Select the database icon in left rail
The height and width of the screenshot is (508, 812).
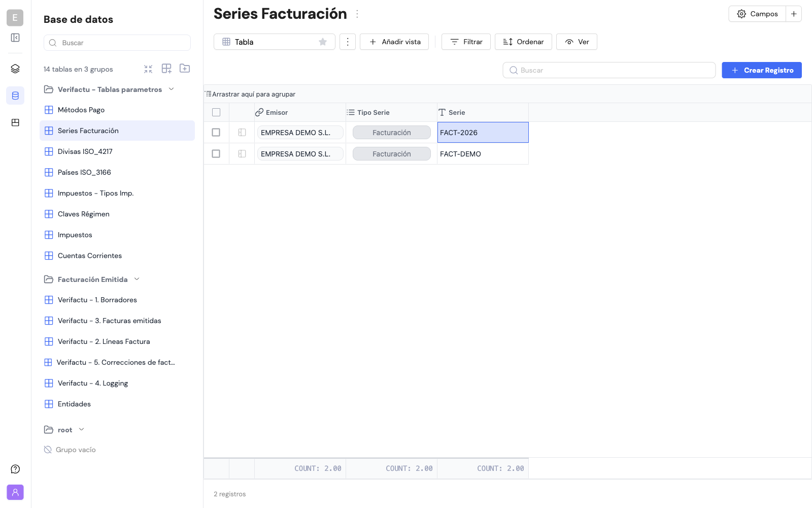(15, 96)
